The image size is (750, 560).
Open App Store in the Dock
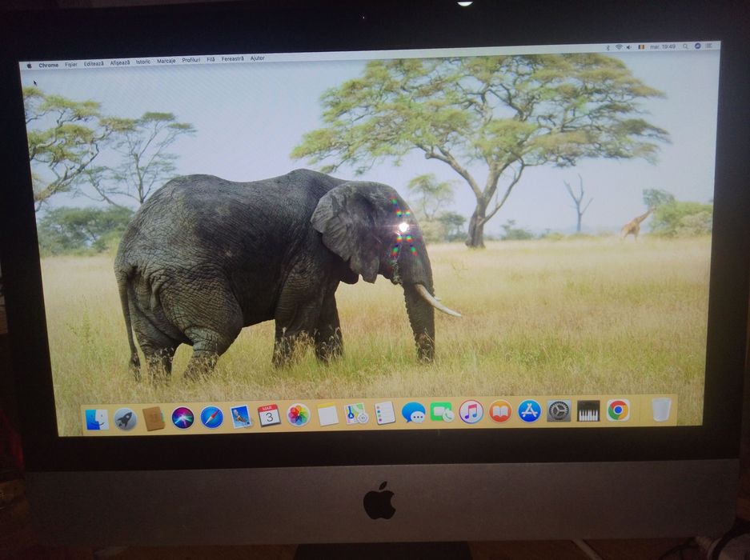click(530, 410)
